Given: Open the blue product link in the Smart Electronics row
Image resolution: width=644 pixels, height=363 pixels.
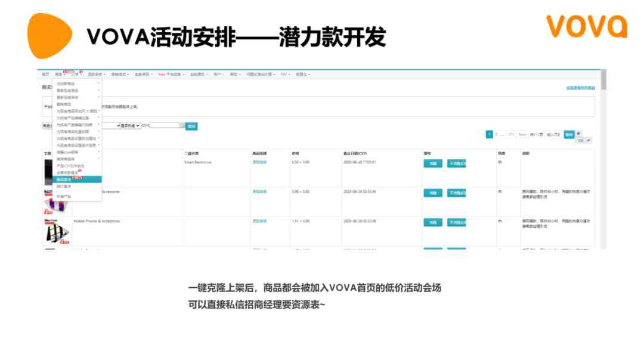Looking at the screenshot, I should [259, 162].
